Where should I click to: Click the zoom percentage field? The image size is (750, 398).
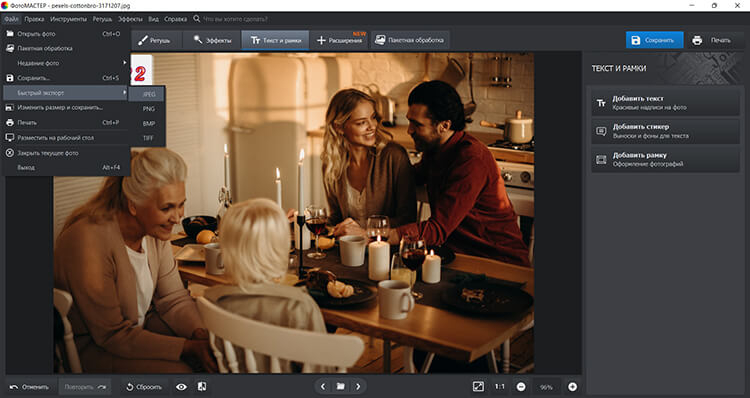click(546, 387)
